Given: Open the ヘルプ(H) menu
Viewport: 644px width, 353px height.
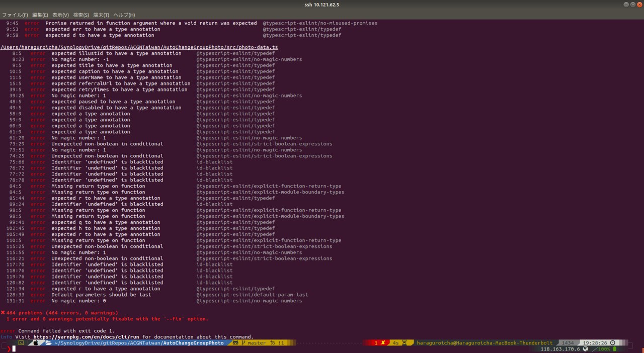Looking at the screenshot, I should tap(124, 15).
